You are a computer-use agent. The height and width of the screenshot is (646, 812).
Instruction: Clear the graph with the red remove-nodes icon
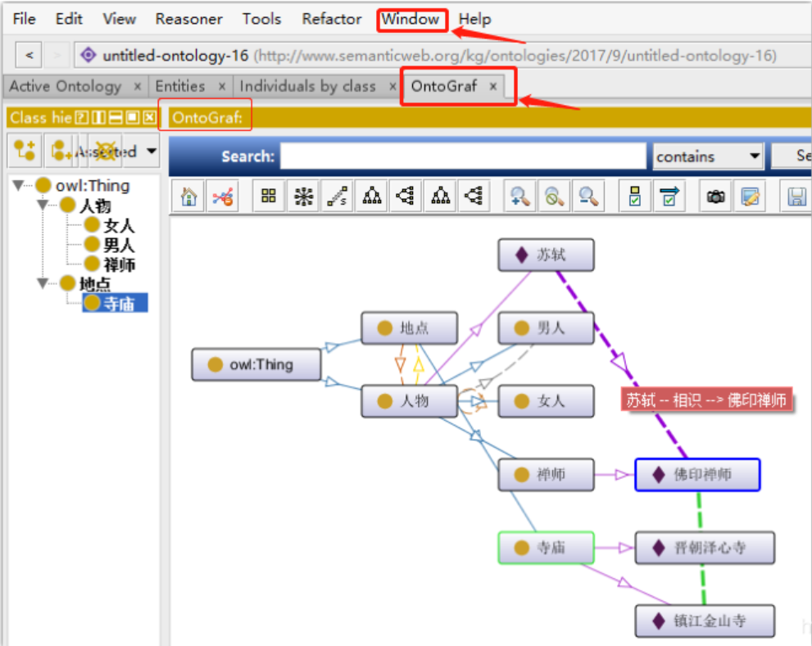[x=223, y=197]
